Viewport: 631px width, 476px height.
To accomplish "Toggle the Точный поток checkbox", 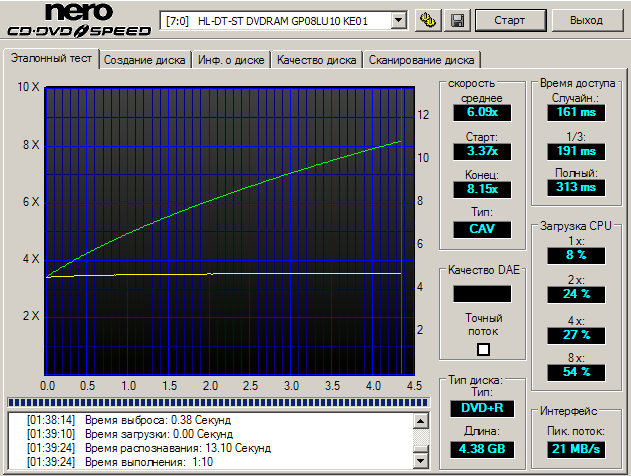I will 483,349.
